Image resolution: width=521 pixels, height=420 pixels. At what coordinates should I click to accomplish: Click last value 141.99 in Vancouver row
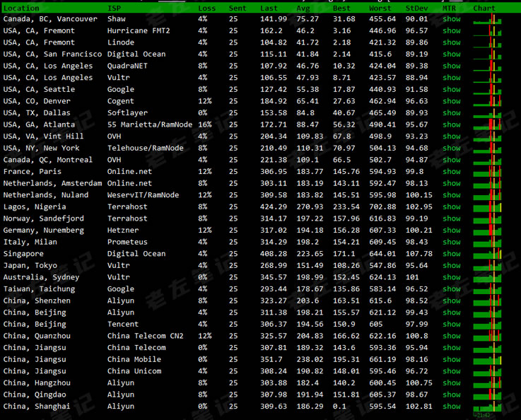(x=274, y=19)
